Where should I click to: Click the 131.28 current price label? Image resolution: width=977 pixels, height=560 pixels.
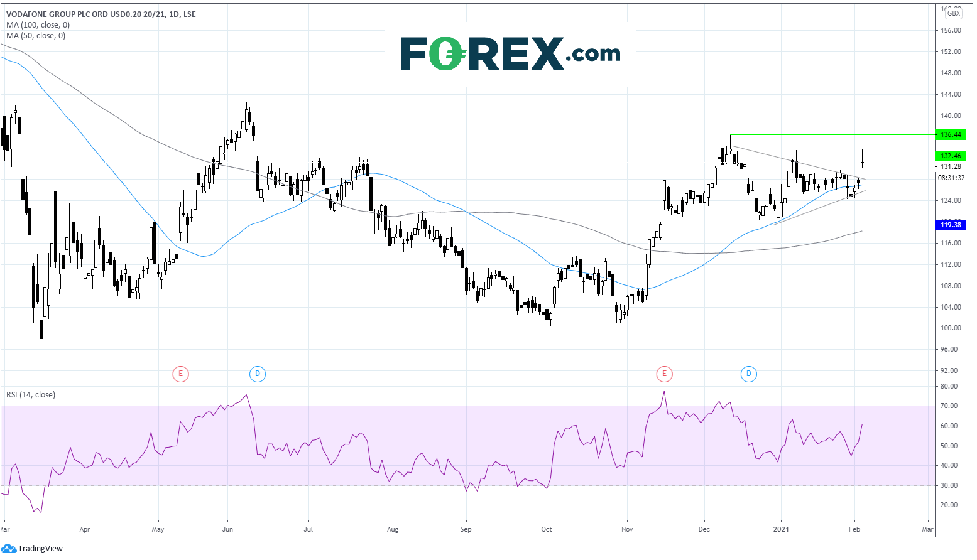(x=951, y=166)
